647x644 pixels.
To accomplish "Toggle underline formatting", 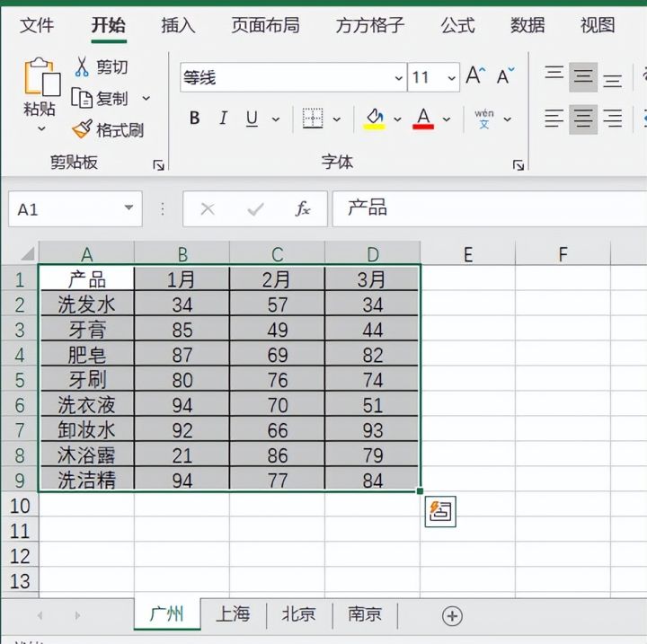I will pyautogui.click(x=252, y=119).
